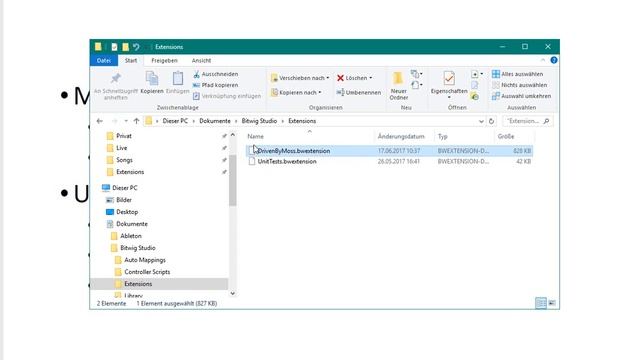This screenshot has width=640, height=360.
Task: Select Ausschneiden scissors command
Action: coord(216,74)
